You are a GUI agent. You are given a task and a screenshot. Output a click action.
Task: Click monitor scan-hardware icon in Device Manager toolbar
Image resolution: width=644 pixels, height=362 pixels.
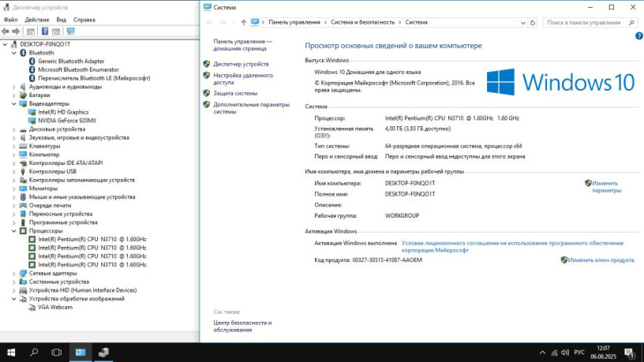click(x=71, y=32)
